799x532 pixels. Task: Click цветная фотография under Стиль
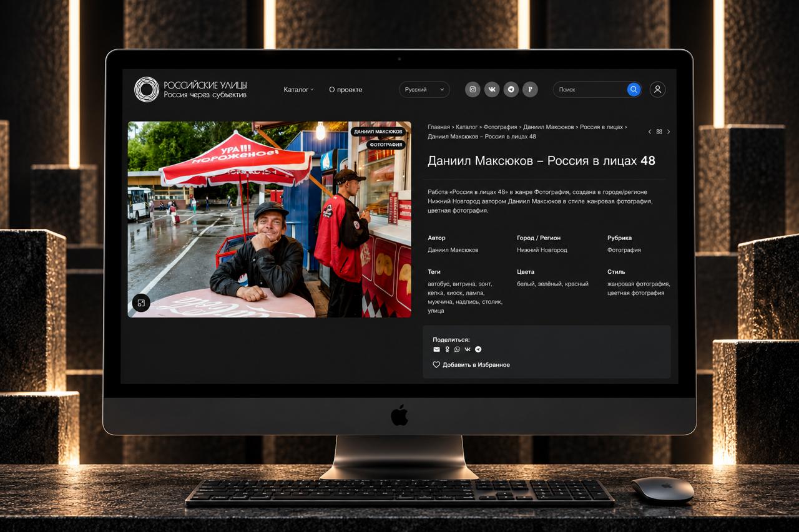(635, 293)
